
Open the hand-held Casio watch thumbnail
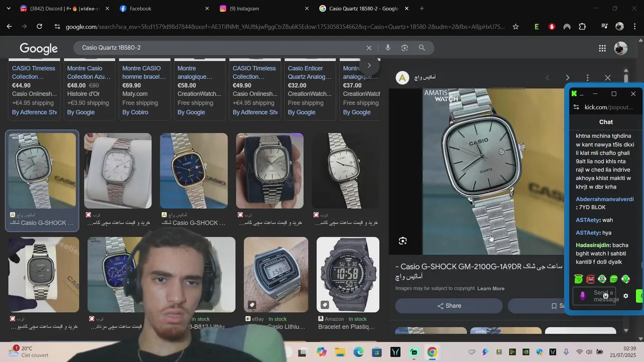point(270,171)
